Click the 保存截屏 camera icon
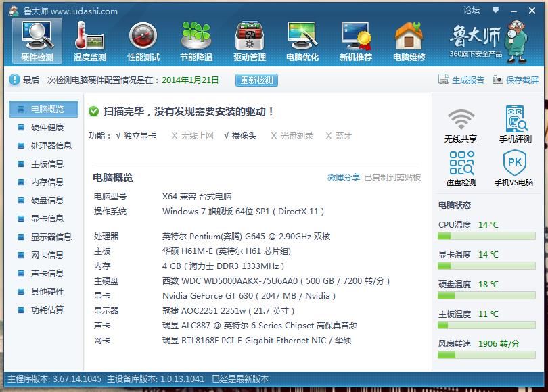This screenshot has height=392, width=548. 498,80
